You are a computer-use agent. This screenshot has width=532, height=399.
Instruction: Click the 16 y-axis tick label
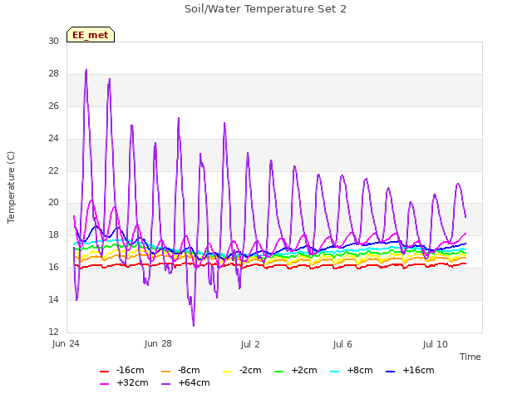53,267
